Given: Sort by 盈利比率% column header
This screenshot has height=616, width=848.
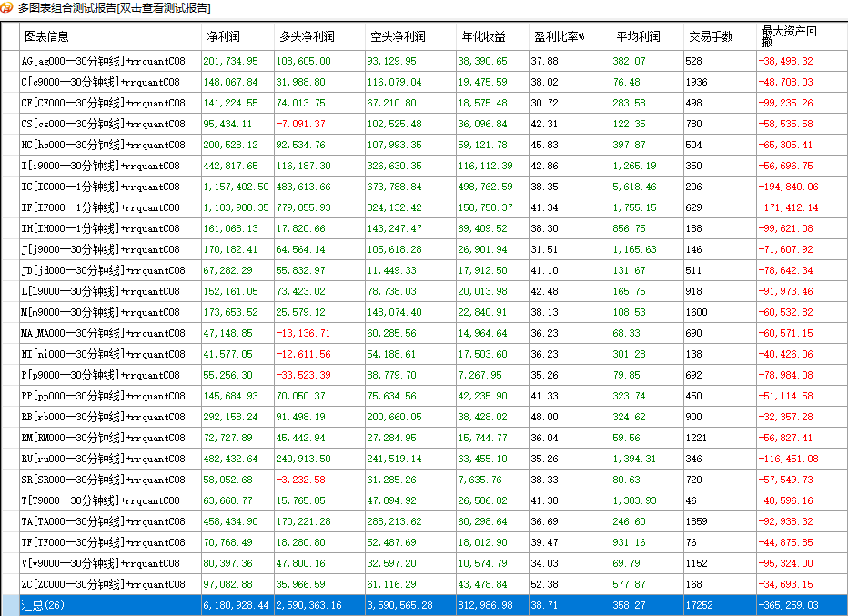Looking at the screenshot, I should [x=570, y=36].
